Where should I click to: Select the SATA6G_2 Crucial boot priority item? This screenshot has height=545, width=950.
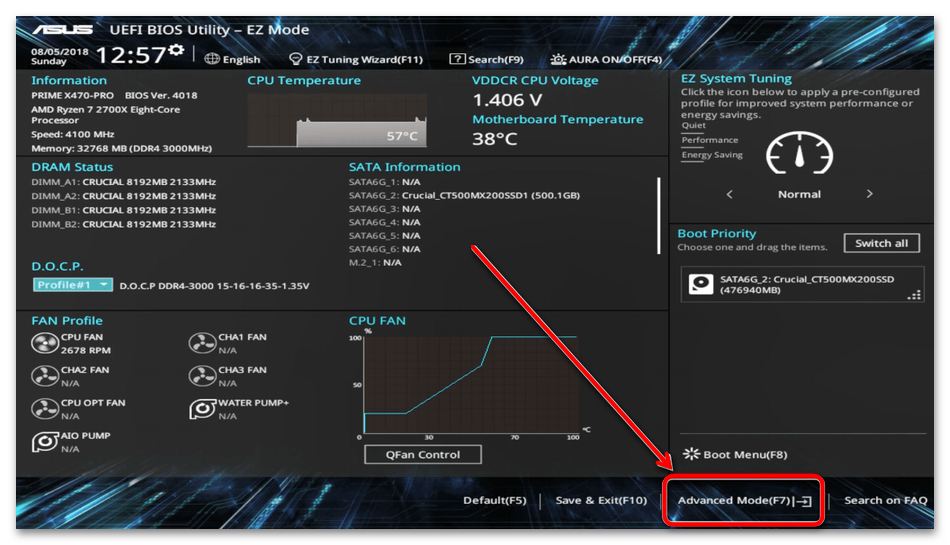(802, 284)
